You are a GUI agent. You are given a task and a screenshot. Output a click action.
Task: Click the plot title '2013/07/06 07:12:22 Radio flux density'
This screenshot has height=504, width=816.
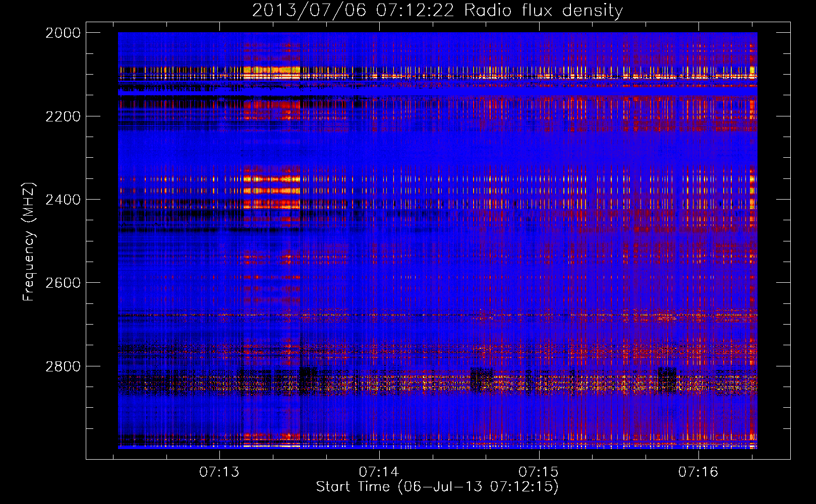click(438, 10)
